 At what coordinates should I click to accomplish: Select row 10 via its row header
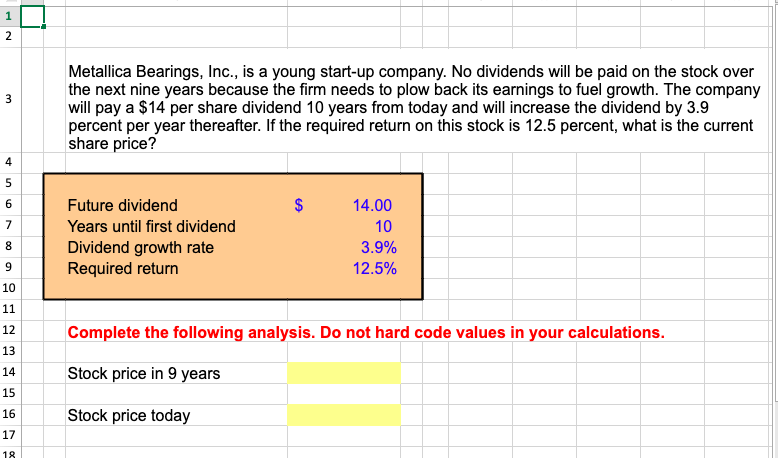coord(8,288)
